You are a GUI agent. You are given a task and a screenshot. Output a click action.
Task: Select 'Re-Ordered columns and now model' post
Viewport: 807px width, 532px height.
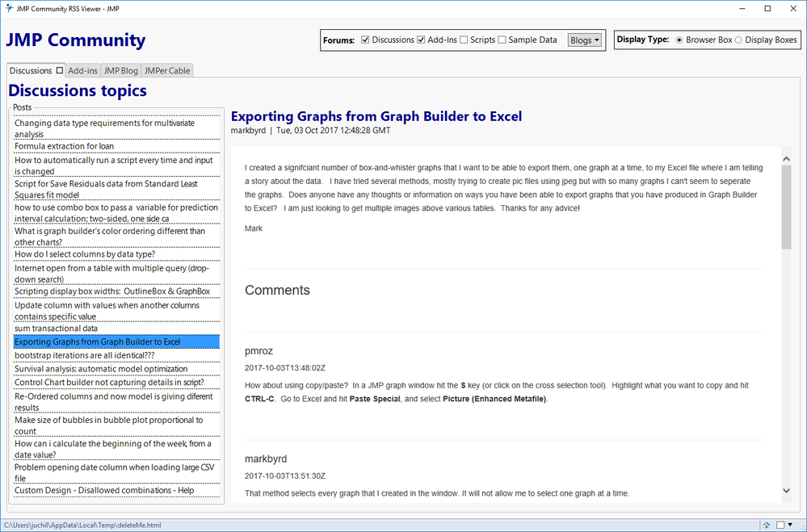point(117,401)
